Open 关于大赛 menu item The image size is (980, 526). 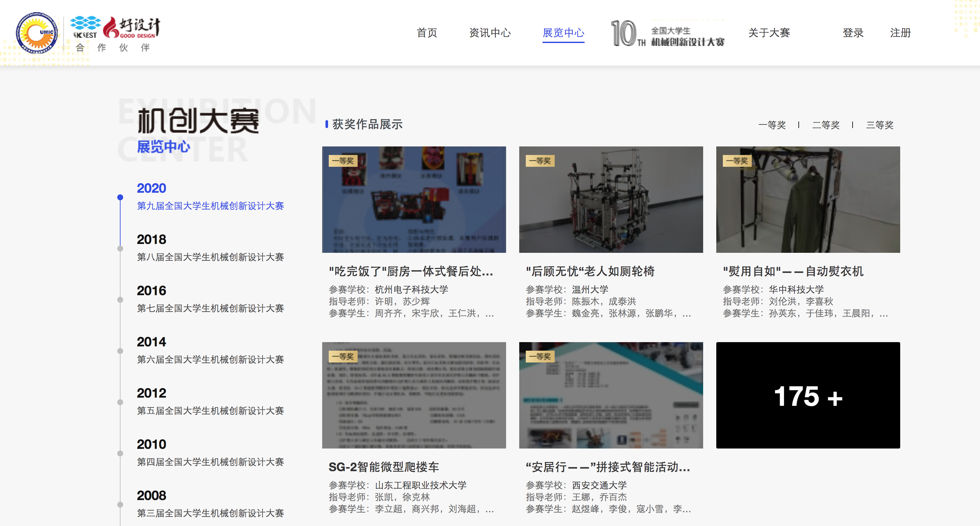(769, 33)
